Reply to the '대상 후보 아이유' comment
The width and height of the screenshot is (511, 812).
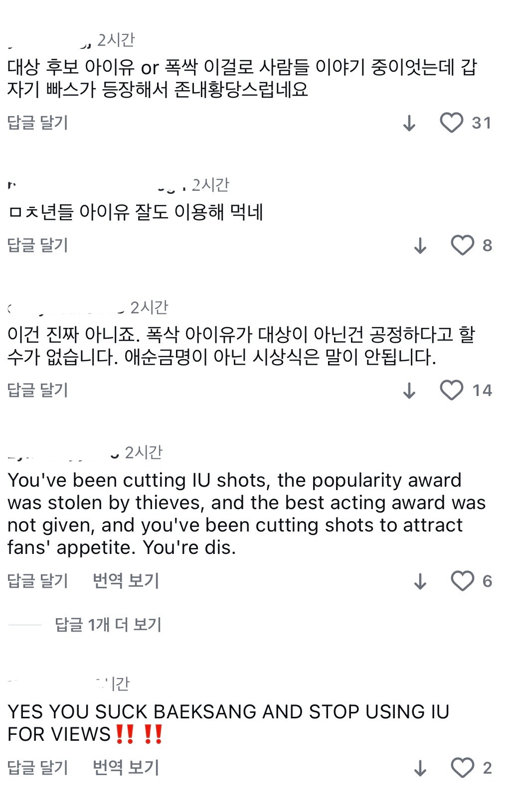click(38, 123)
